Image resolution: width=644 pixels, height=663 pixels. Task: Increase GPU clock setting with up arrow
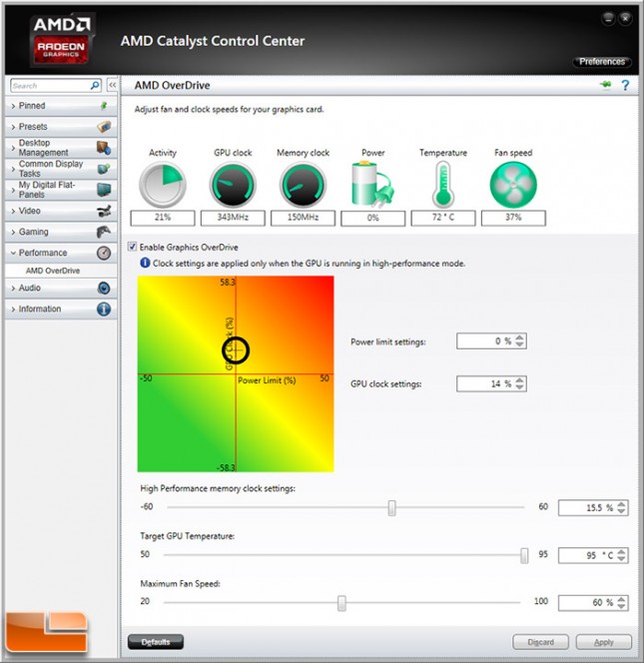519,380
